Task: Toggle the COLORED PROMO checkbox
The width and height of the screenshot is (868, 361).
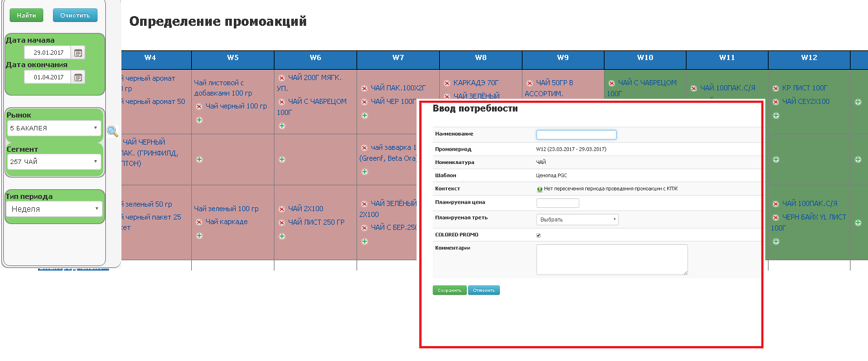Action: [539, 235]
